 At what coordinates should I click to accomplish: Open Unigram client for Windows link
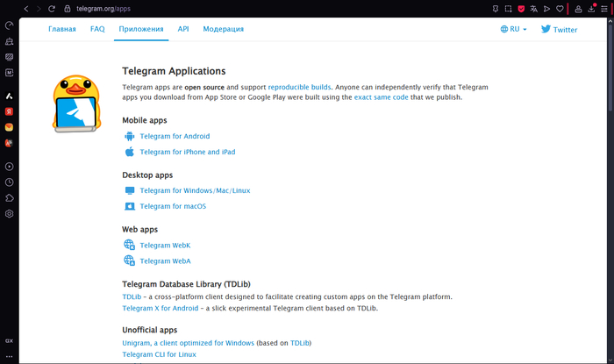tap(188, 343)
